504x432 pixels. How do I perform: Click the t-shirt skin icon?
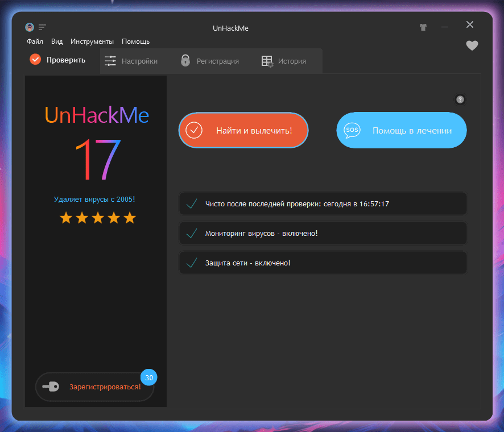pyautogui.click(x=423, y=27)
